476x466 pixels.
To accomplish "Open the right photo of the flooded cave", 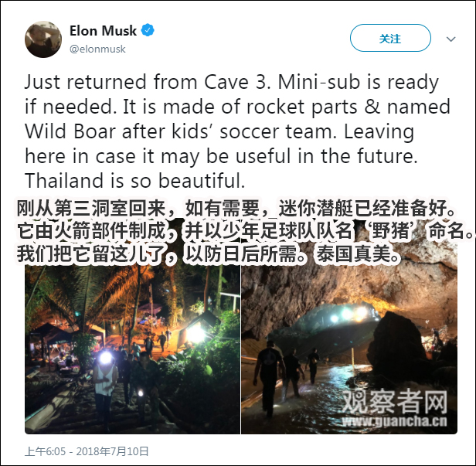I will point(349,349).
